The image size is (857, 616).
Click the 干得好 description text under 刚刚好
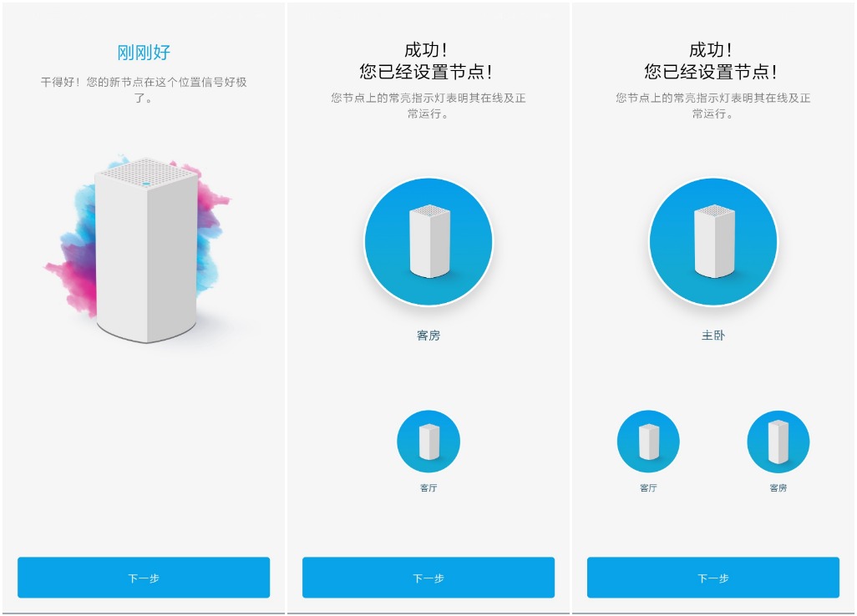tap(144, 90)
